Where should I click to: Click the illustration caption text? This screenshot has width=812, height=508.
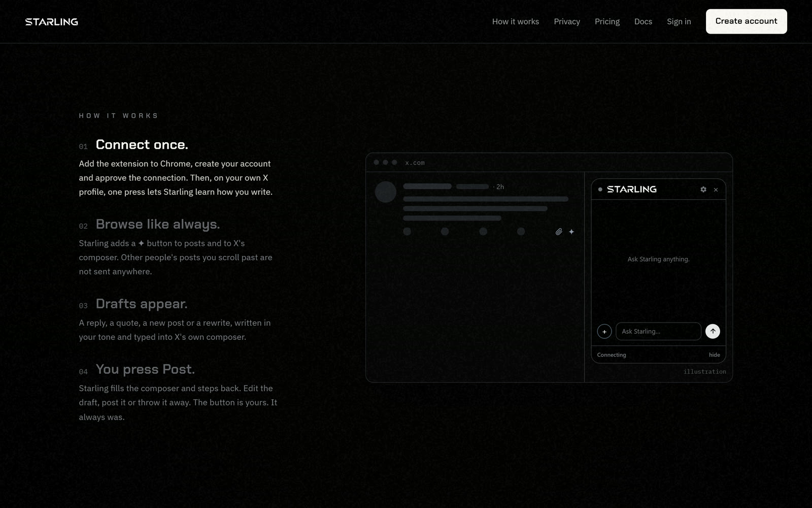pyautogui.click(x=704, y=372)
